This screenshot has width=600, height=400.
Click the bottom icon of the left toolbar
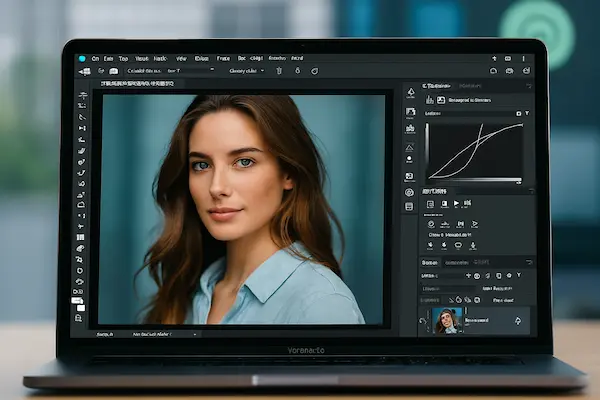coord(78,318)
